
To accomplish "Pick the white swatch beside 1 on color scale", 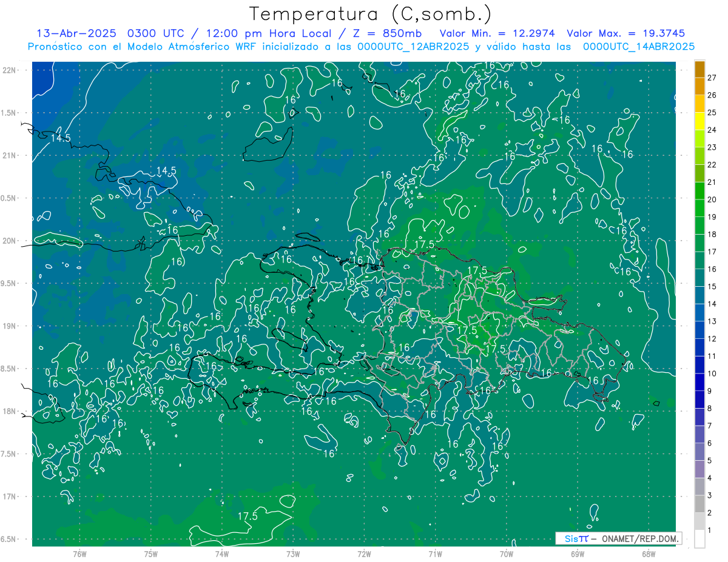I will (x=699, y=538).
